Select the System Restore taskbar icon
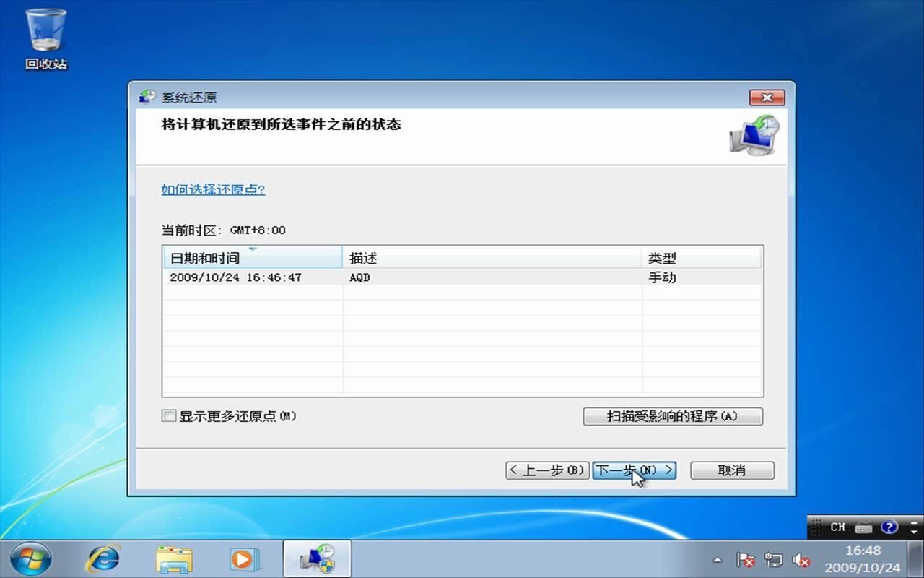The image size is (924, 578). [316, 558]
